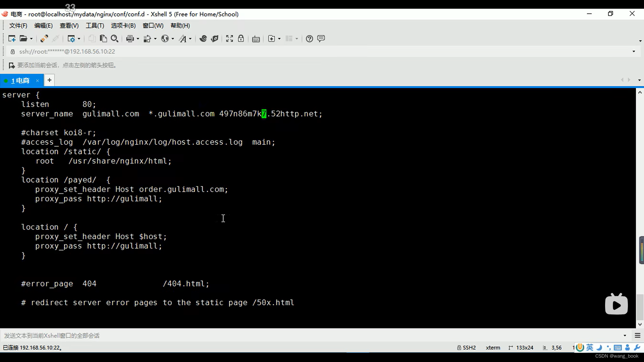Click the xterm terminal type label

click(493, 348)
